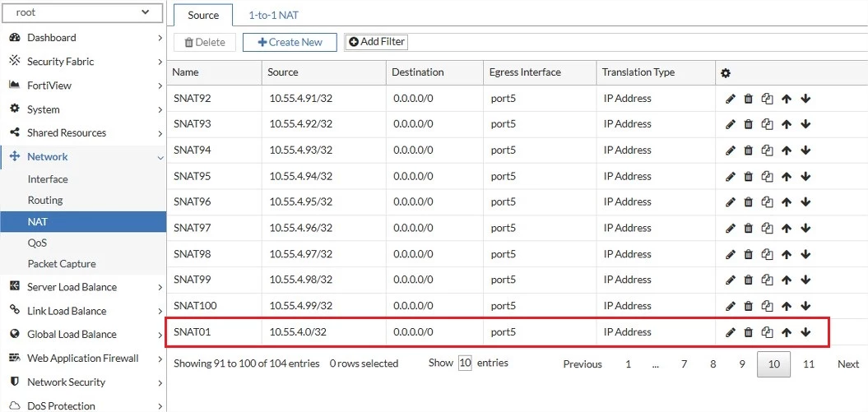Image resolution: width=868 pixels, height=412 pixels.
Task: Open the DoS Protection menu
Action: (83, 406)
